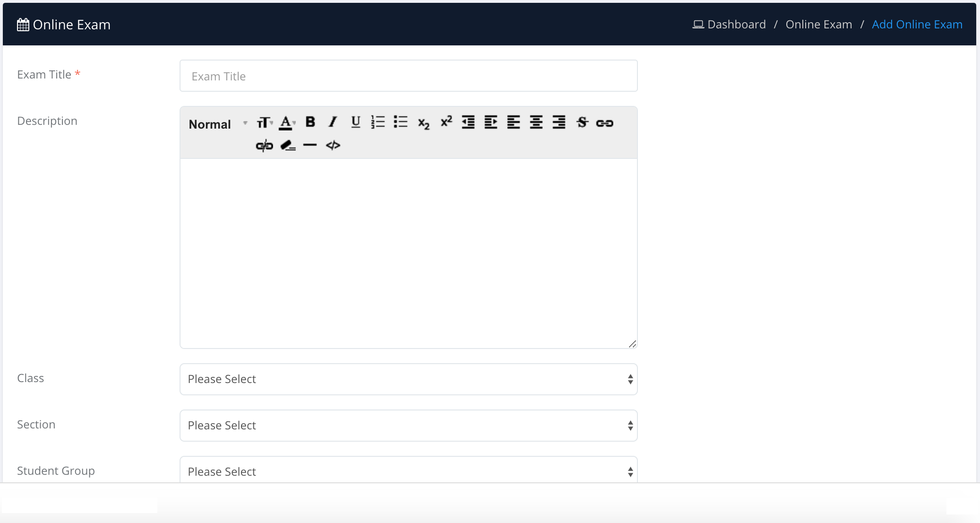
Task: Toggle underline formatting
Action: (x=355, y=122)
